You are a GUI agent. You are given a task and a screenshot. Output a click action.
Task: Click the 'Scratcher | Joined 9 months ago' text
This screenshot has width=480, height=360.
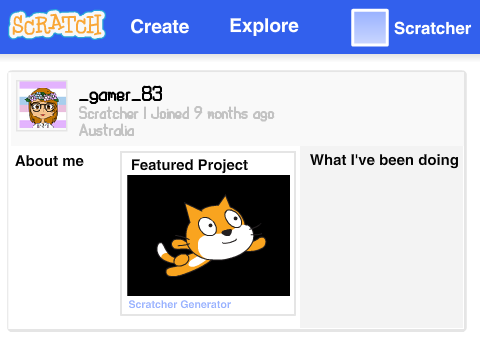point(176,113)
